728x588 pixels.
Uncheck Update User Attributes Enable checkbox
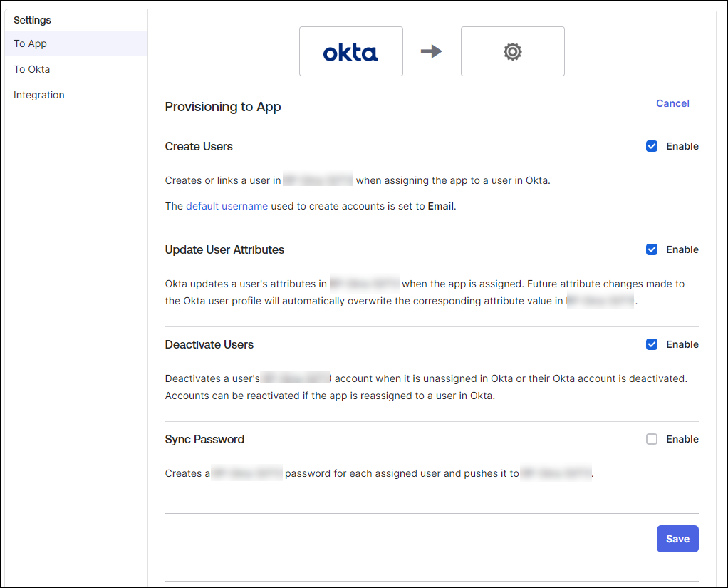(652, 249)
